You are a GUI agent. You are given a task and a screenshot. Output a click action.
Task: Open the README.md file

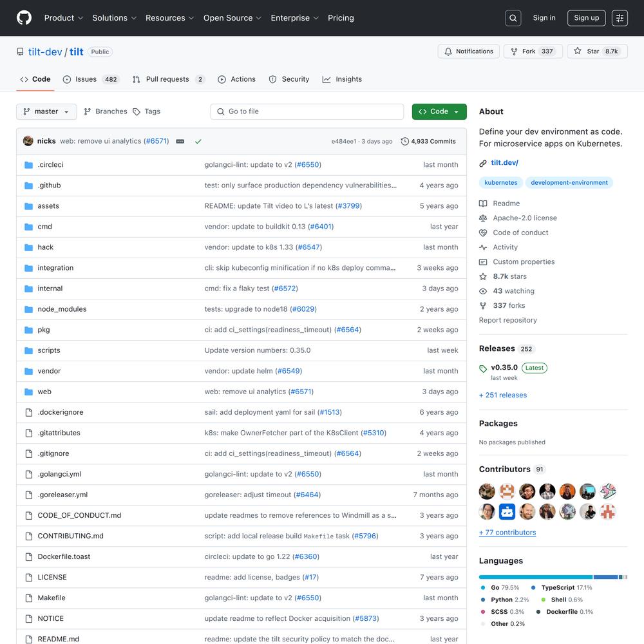pyautogui.click(x=59, y=639)
